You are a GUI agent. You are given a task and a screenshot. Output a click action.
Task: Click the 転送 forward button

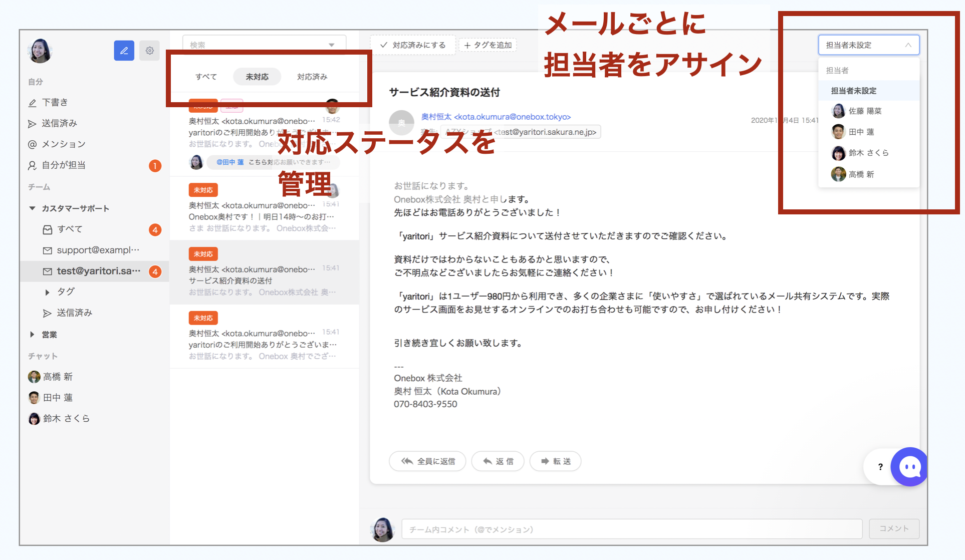click(x=555, y=461)
